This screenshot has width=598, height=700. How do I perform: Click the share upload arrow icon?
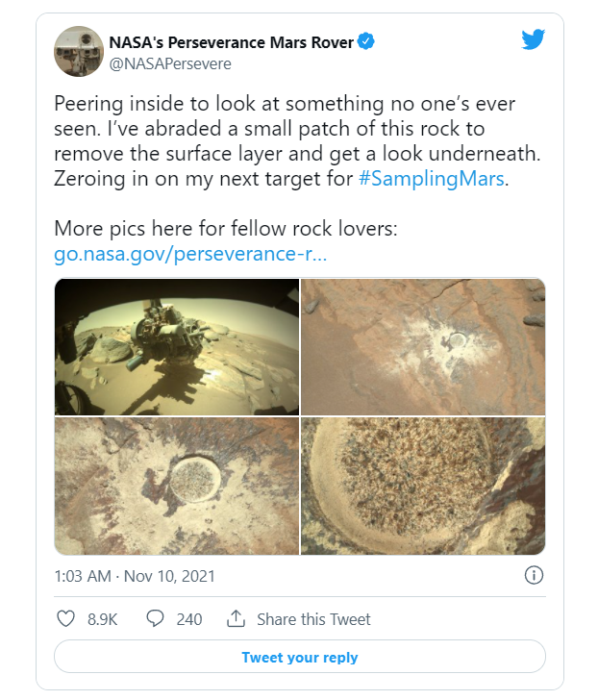pyautogui.click(x=236, y=619)
